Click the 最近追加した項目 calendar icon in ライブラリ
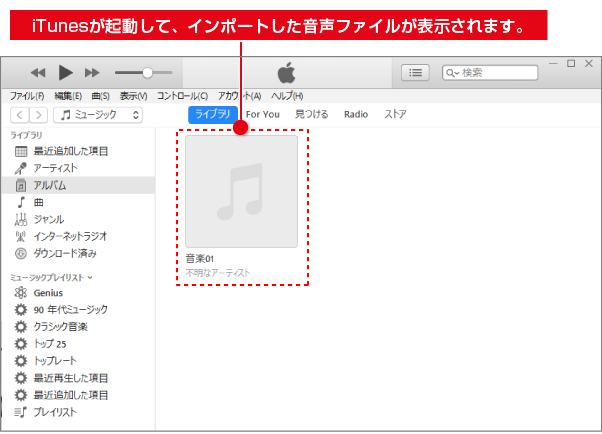The image size is (602, 434). click(21, 151)
